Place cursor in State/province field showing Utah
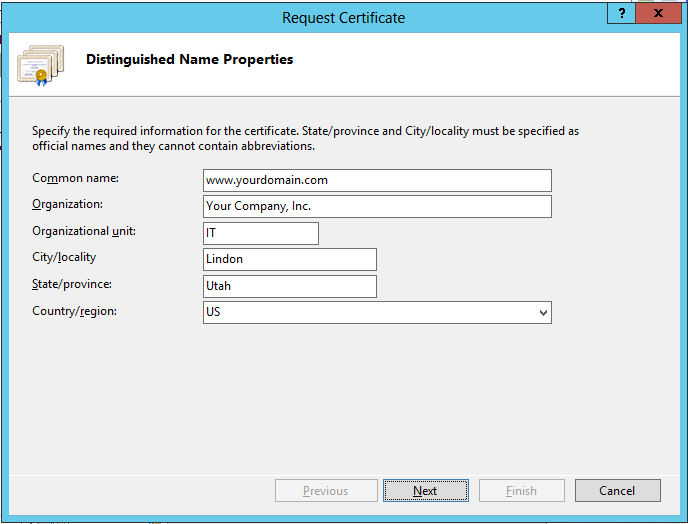The width and height of the screenshot is (688, 524). [x=289, y=286]
